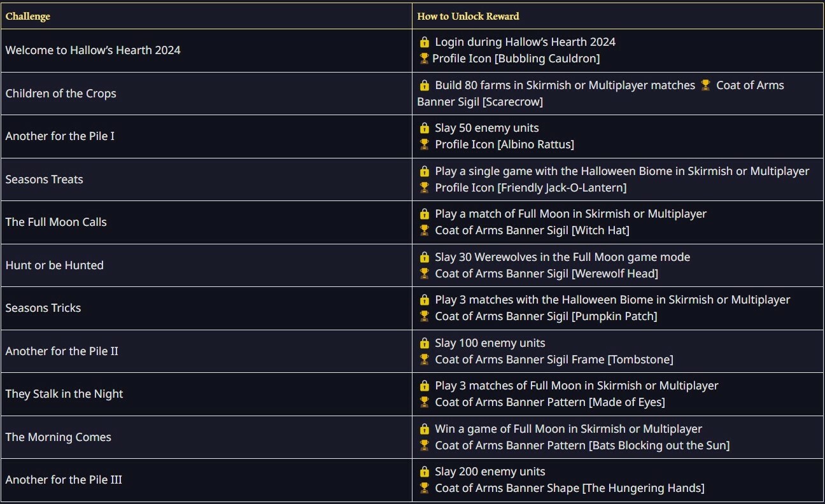Click the Challenge column header
This screenshot has height=504, width=825.
(x=28, y=17)
